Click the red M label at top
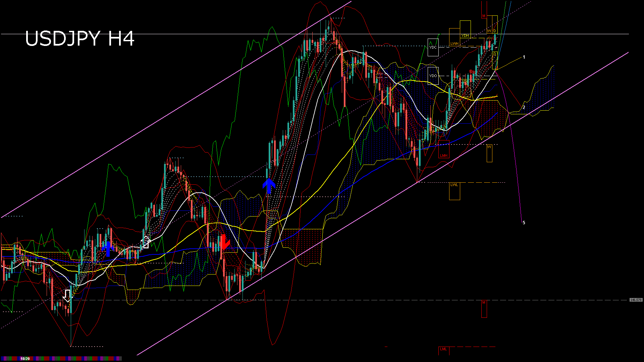This screenshot has height=362, width=644. pos(484,16)
